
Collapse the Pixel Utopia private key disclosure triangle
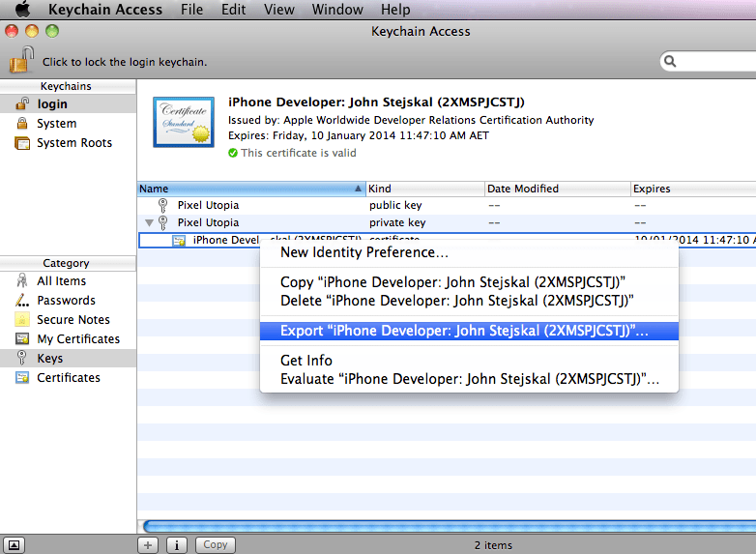click(150, 222)
